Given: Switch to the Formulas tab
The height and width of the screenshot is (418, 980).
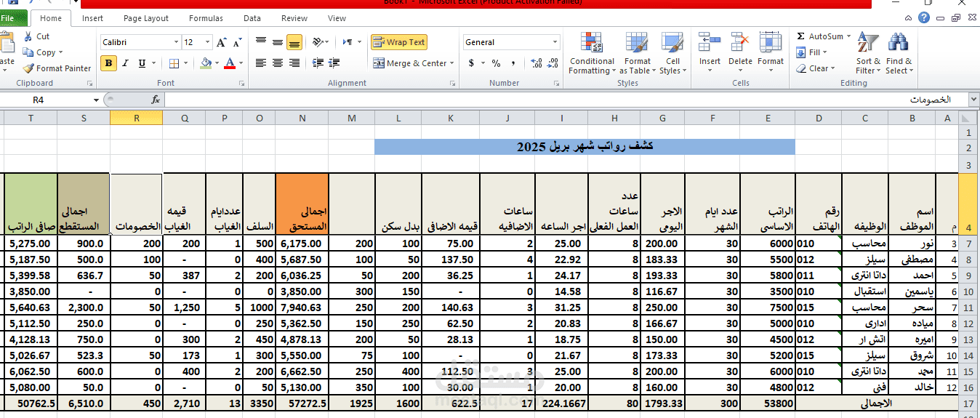Looking at the screenshot, I should pyautogui.click(x=206, y=18).
